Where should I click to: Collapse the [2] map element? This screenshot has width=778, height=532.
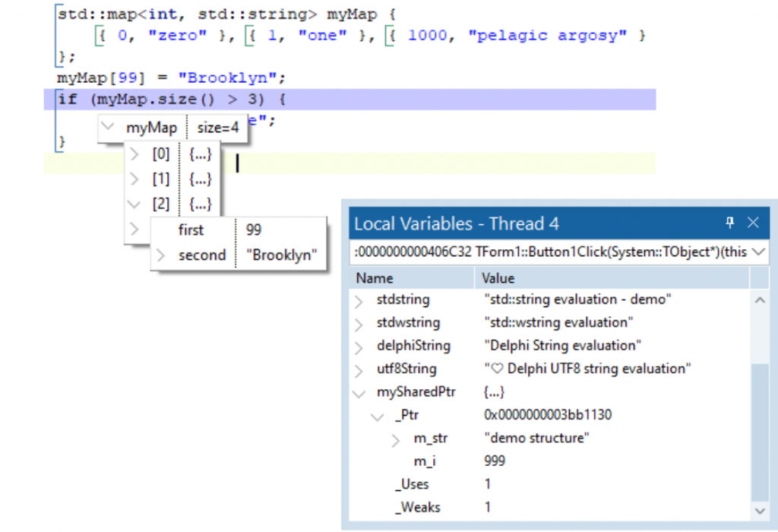tap(134, 204)
